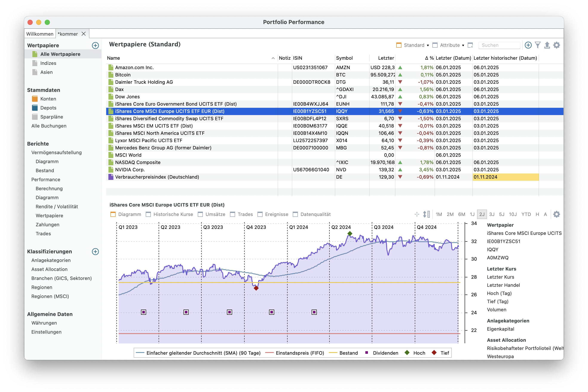Switch to Trades pane tab
The height and width of the screenshot is (392, 588).
pyautogui.click(x=242, y=214)
